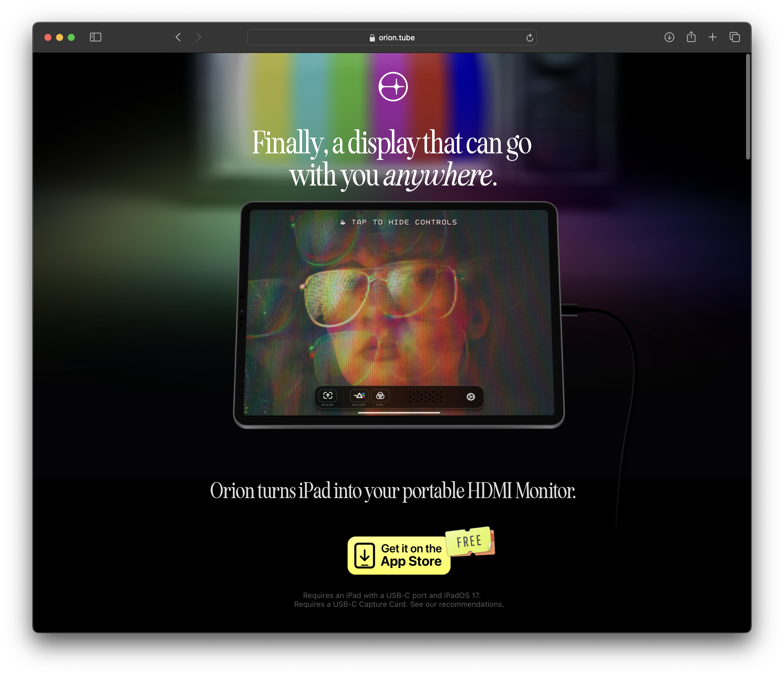This screenshot has width=784, height=676.
Task: Click the page's vertical scrollbar
Action: [x=748, y=107]
